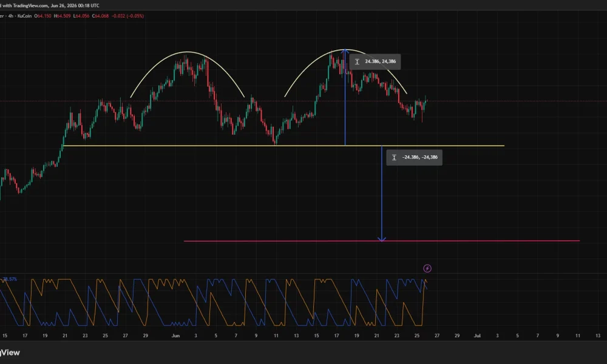This screenshot has width=607, height=364.
Task: Click the "KuCoin" exchange name
Action: [24, 16]
